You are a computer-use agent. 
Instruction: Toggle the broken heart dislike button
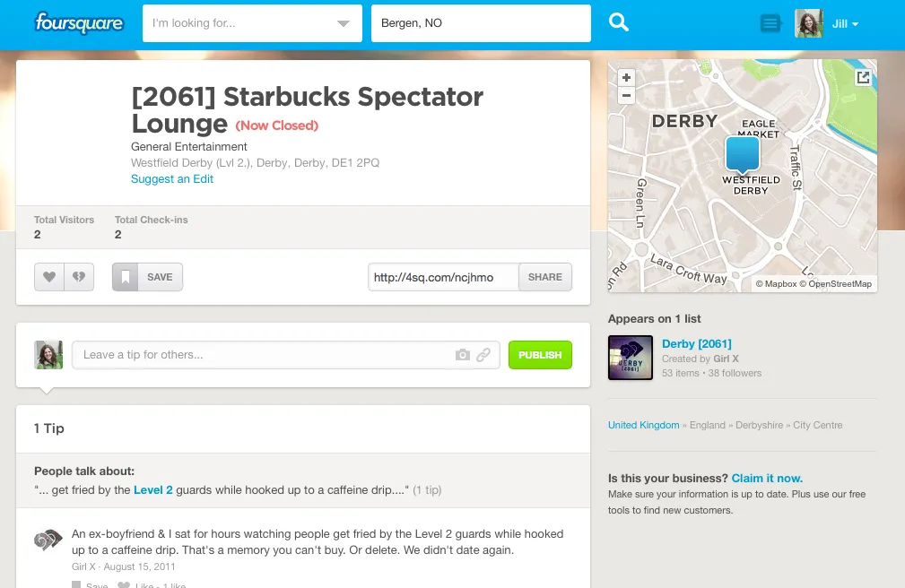coord(79,277)
